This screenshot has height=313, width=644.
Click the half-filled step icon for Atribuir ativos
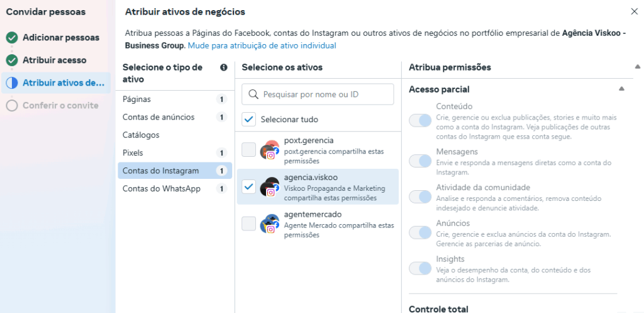pos(12,83)
